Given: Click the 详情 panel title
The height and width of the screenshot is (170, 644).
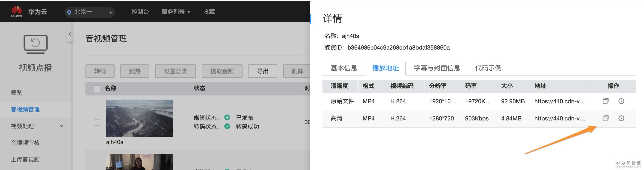Looking at the screenshot, I should click(x=332, y=19).
